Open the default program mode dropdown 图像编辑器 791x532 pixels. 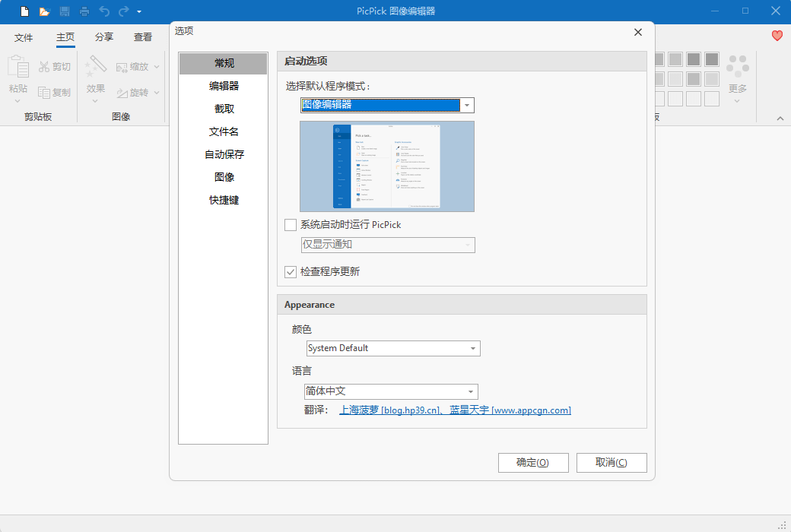387,105
